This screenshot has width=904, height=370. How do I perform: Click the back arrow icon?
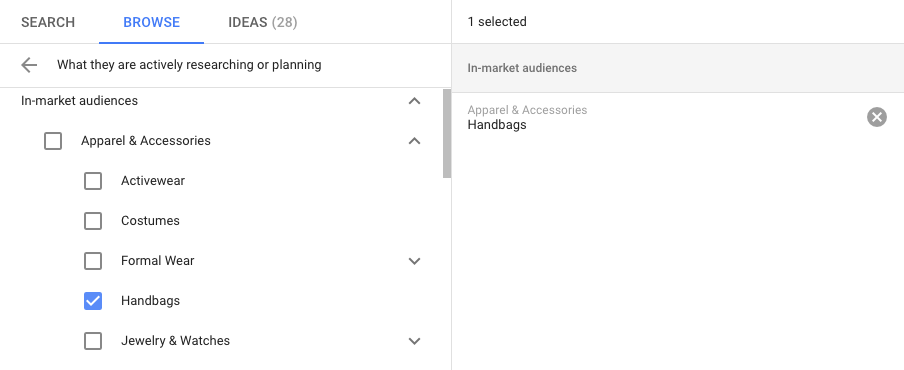tap(29, 65)
